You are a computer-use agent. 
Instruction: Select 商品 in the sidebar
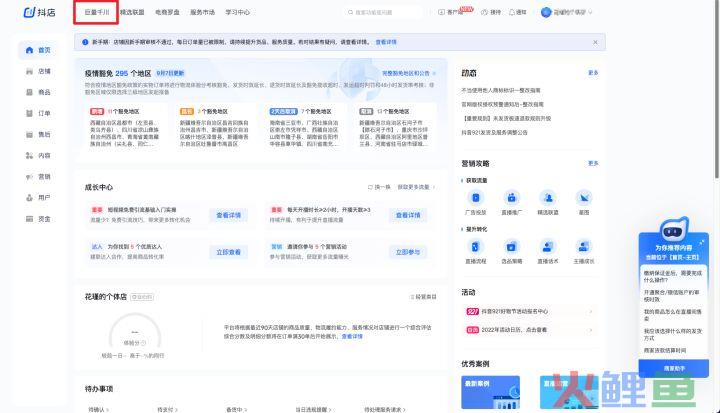tap(39, 92)
